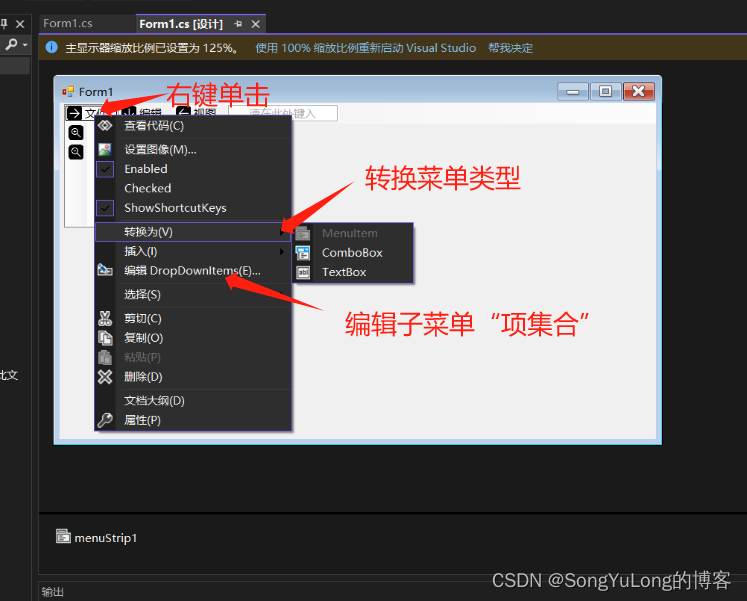Click the View Code icon in the context menu
This screenshot has height=601, width=747.
[105, 126]
